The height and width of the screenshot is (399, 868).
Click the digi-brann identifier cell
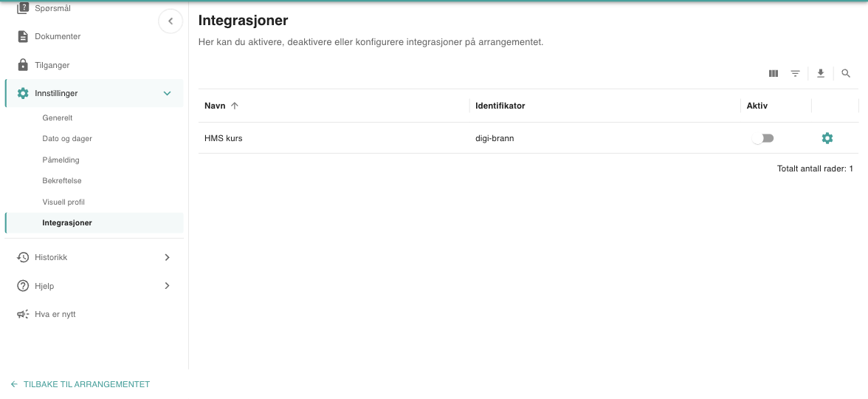tap(495, 139)
